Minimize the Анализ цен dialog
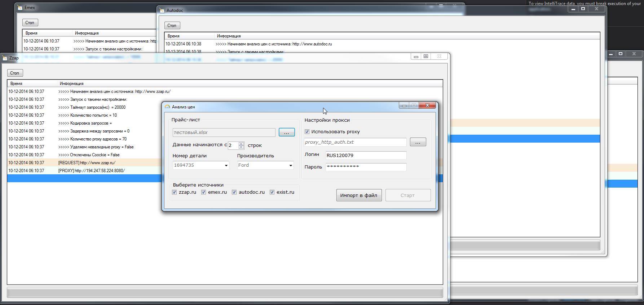Viewport: 644px width, 305px height. 404,106
